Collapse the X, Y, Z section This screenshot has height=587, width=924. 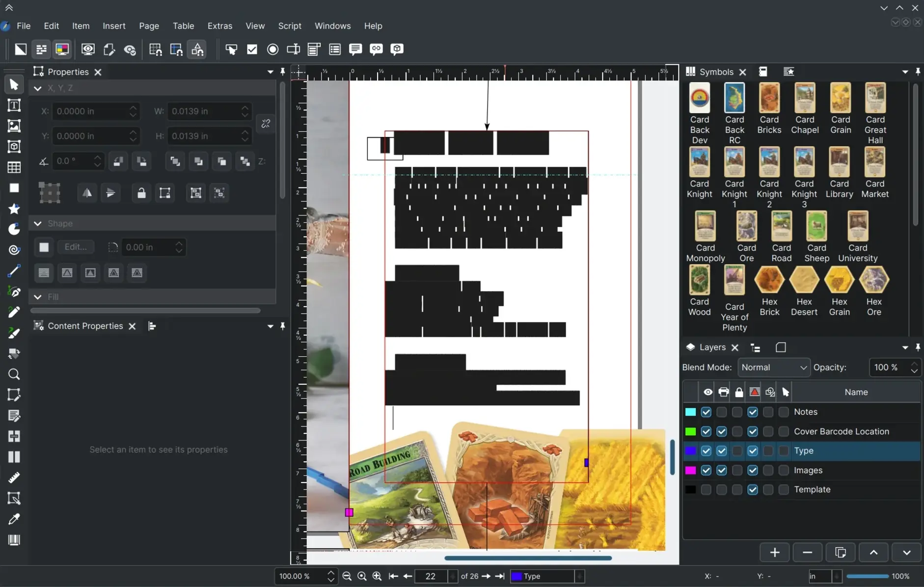pos(38,88)
